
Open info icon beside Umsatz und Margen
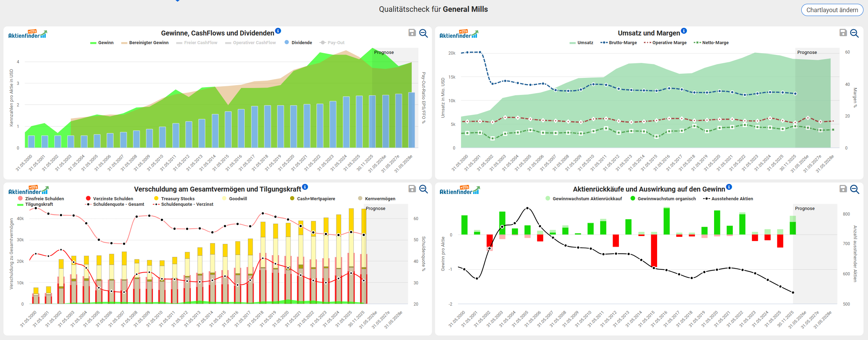[684, 31]
